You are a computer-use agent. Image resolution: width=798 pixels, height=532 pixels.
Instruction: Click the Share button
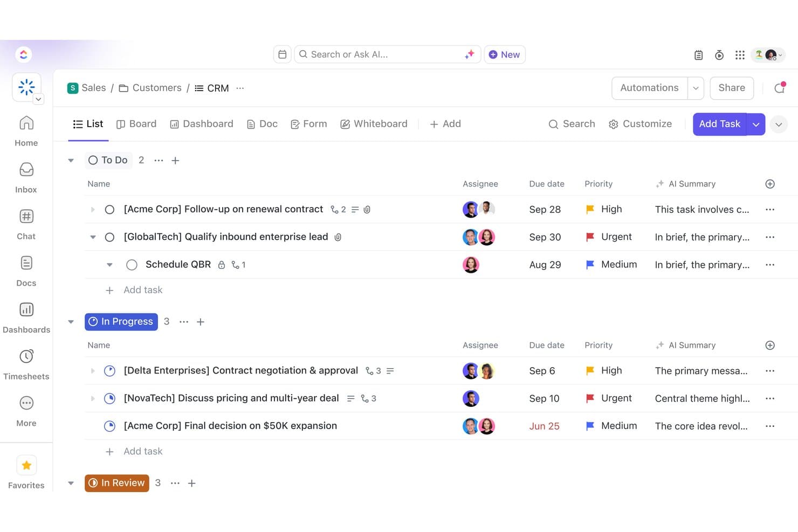(x=732, y=88)
